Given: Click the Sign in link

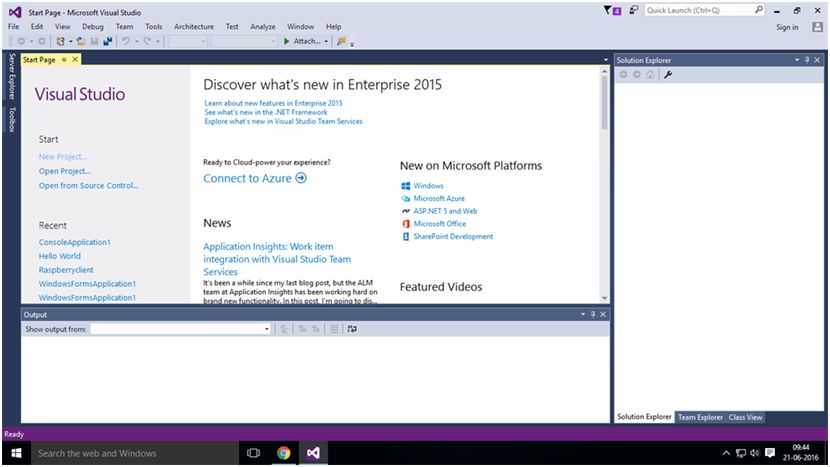Looking at the screenshot, I should click(787, 27).
